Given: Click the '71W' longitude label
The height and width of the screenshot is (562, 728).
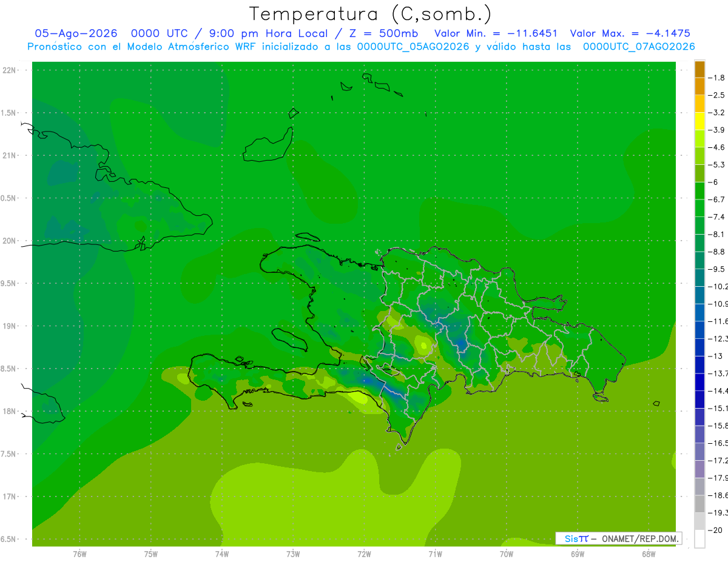Looking at the screenshot, I should 435,554.
